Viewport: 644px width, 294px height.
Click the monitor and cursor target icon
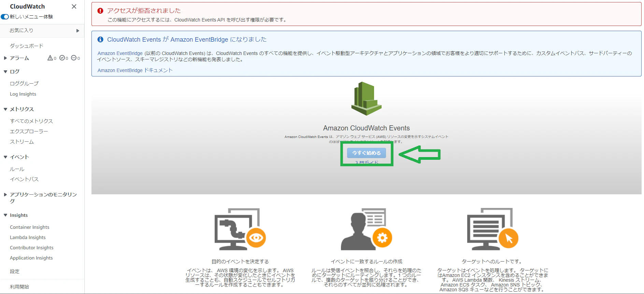pyautogui.click(x=492, y=229)
